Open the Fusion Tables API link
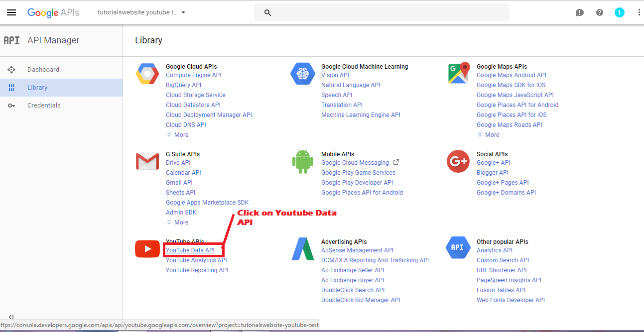 (x=501, y=290)
